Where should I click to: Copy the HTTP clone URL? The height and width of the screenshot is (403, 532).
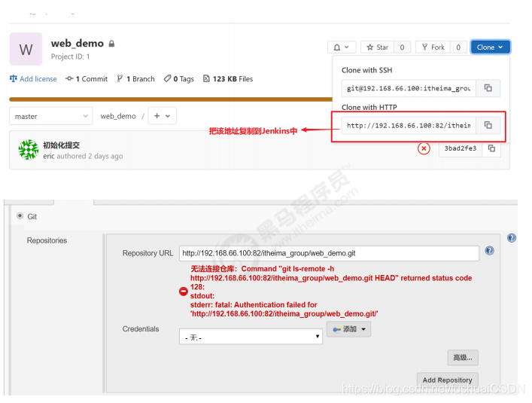pos(488,125)
